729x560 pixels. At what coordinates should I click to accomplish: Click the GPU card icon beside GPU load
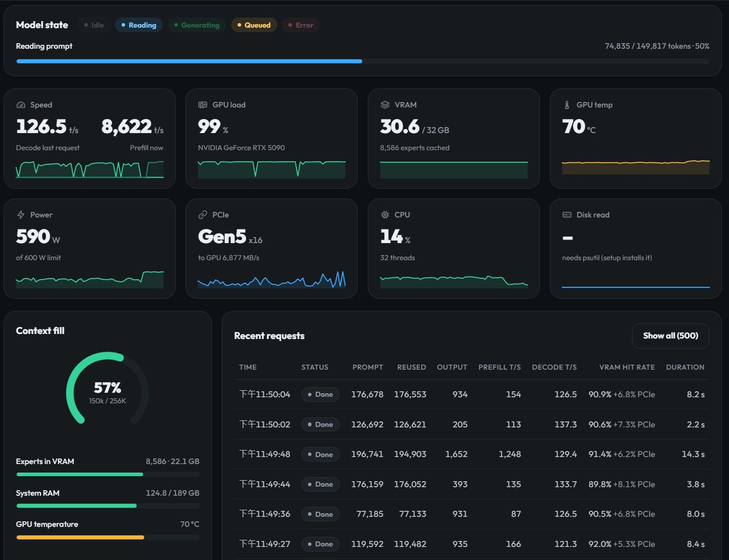[x=203, y=105]
